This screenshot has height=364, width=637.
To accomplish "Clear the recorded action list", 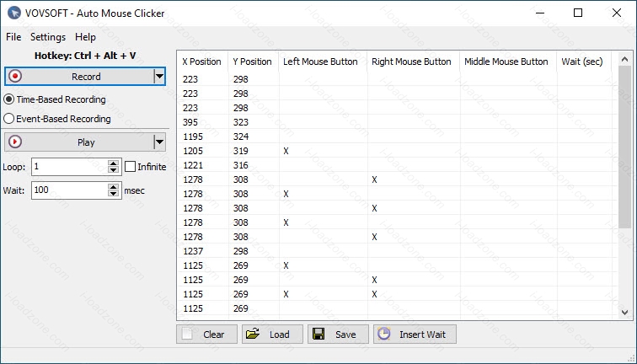I will pyautogui.click(x=206, y=335).
